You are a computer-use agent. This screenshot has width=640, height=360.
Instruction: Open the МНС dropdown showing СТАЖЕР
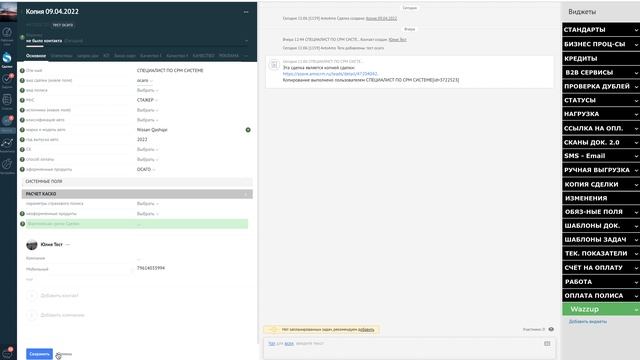tap(147, 100)
